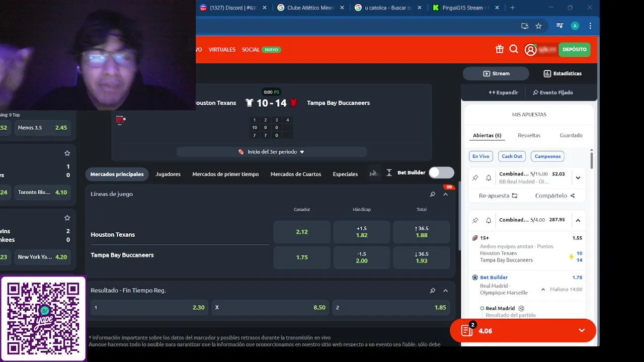Open Chrome profile avatar A
This screenshot has height=362, width=644.
(575, 26)
